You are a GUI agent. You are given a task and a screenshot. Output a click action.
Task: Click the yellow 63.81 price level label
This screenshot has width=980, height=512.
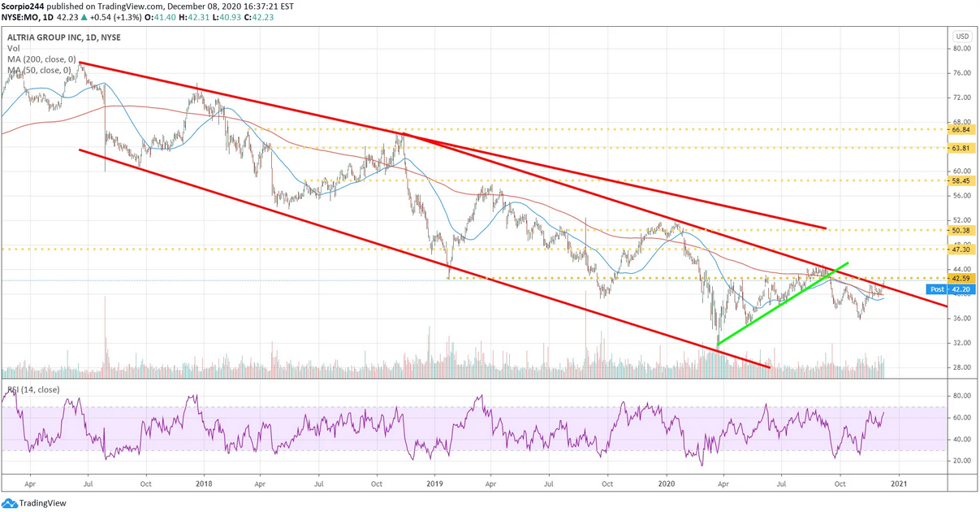tap(961, 148)
